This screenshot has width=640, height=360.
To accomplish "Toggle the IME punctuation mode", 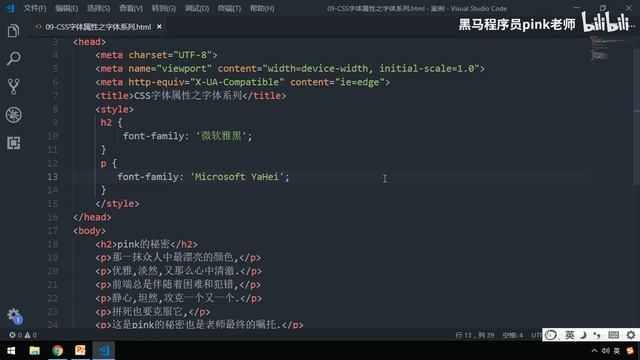I will pos(597,335).
